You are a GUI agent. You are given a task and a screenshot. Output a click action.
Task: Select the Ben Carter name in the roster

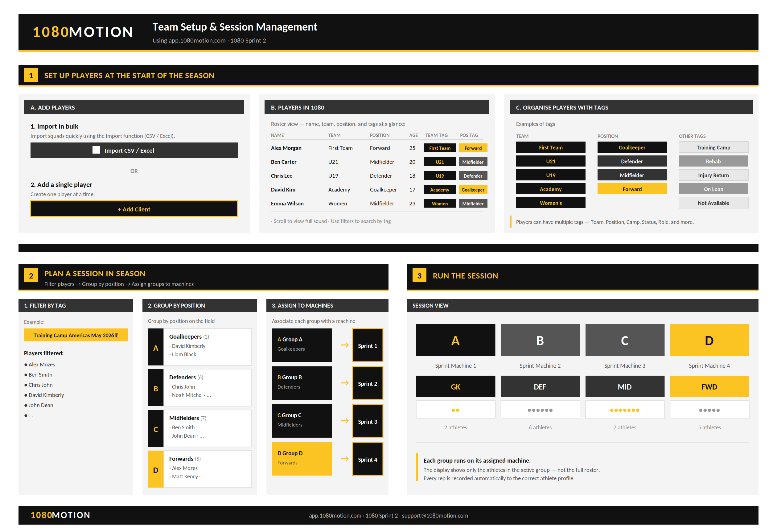coord(284,162)
